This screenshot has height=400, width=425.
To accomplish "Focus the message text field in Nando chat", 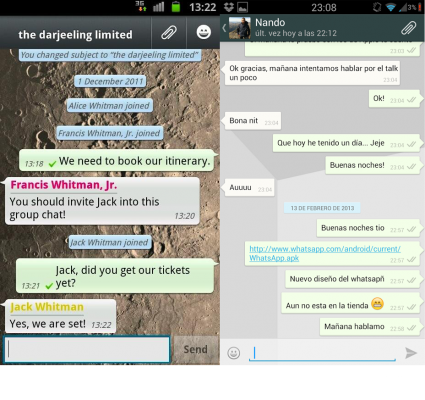I will coord(322,353).
